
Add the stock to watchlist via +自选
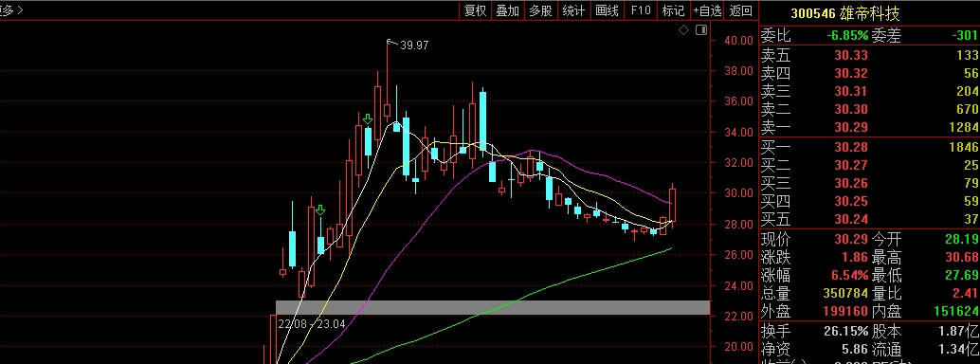[x=707, y=10]
